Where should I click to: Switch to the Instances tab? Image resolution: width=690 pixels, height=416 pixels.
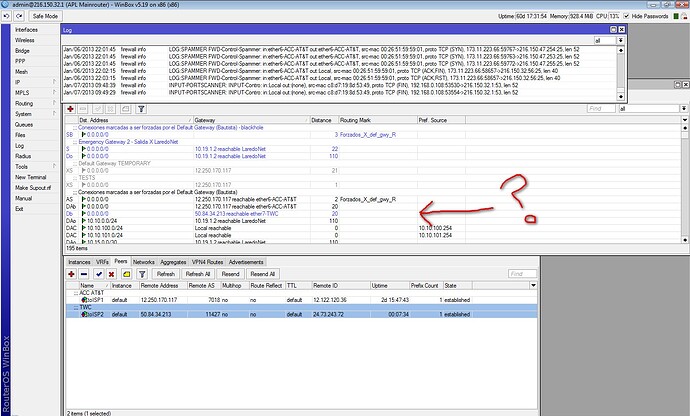(79, 262)
